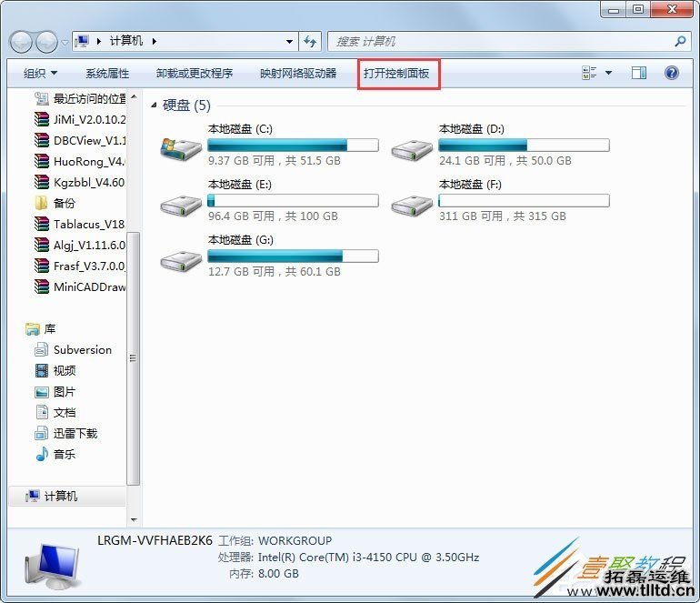Select Frasf_V3.7.0.0 archive in sidebar
Screen dimensions: 700x603
click(80, 266)
